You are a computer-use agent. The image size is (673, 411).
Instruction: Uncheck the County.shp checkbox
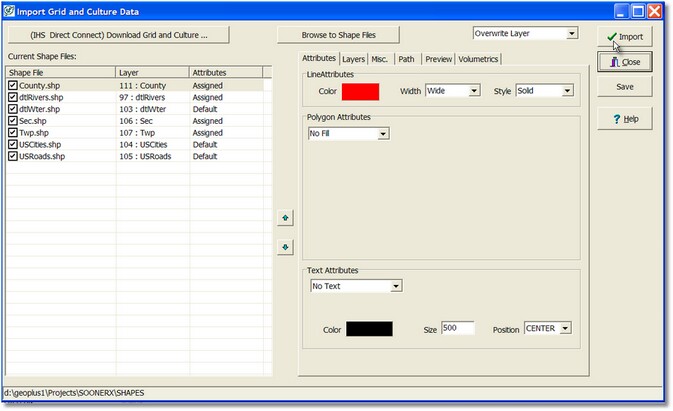pos(13,85)
